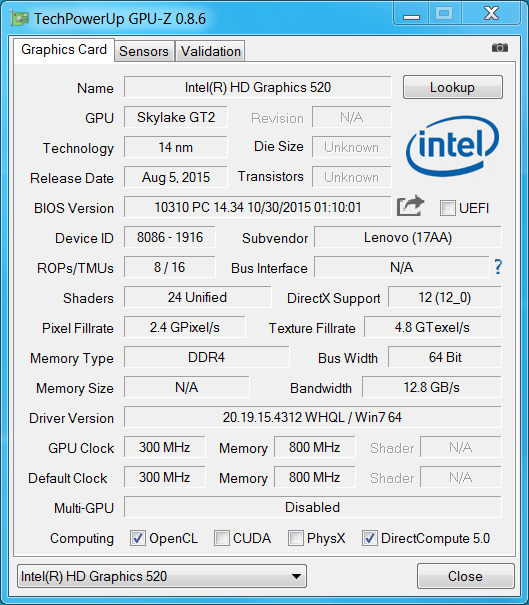Click the Lookup button
529x605 pixels.
(453, 87)
